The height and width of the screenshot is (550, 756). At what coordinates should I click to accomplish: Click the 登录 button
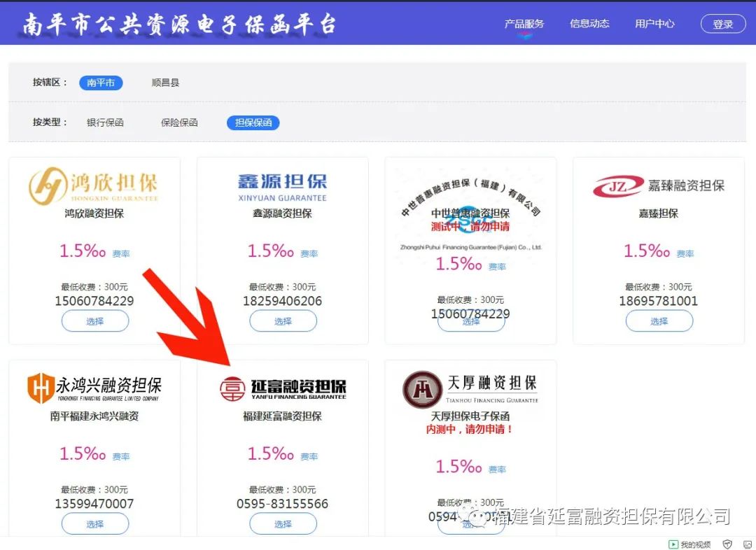coord(722,24)
